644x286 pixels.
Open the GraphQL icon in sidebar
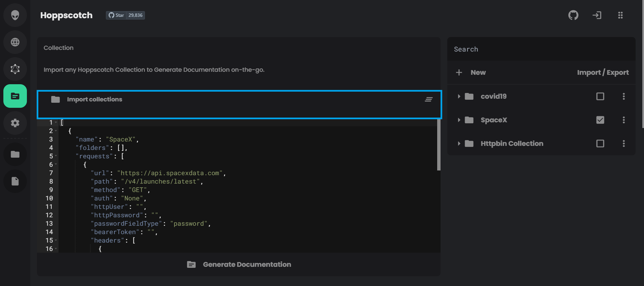tap(15, 69)
